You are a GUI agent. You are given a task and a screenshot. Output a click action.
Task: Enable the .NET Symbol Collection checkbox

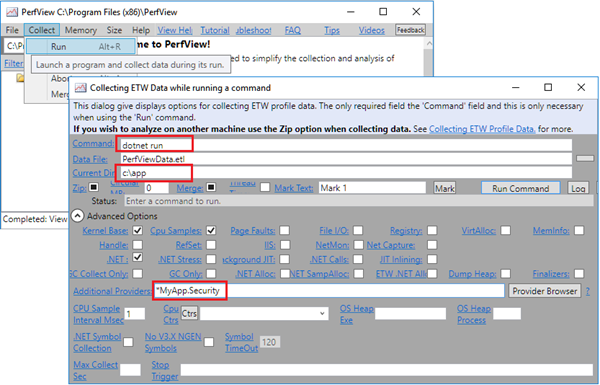[128, 342]
